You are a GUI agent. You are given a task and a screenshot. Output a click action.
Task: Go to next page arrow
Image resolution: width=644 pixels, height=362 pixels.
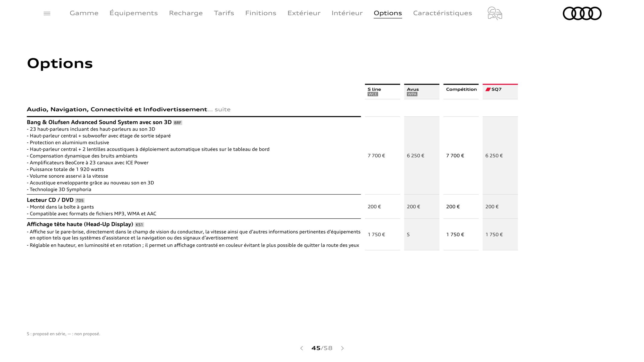(x=342, y=348)
